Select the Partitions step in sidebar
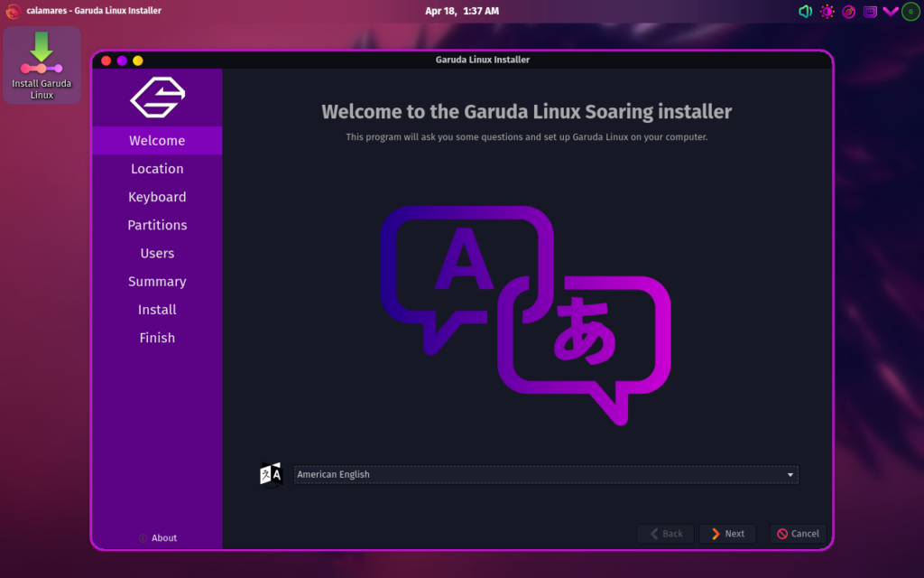The image size is (924, 578). pos(157,225)
